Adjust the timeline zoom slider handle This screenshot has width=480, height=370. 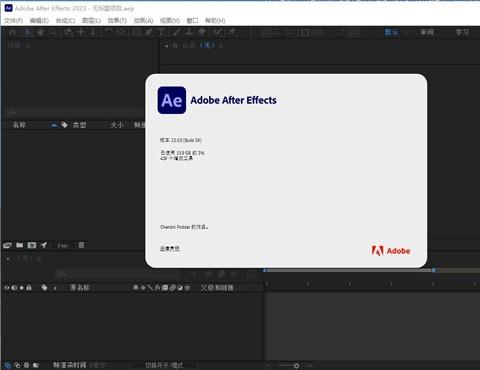[296, 366]
